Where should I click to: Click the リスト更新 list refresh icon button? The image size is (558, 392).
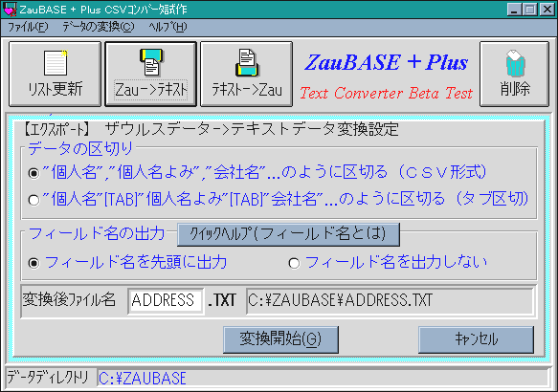coord(55,74)
